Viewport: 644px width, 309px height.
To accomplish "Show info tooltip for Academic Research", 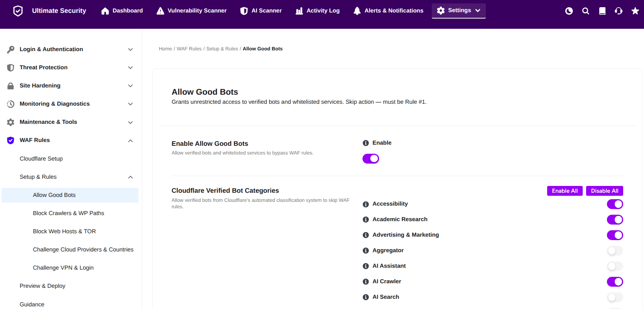I will 366,220.
